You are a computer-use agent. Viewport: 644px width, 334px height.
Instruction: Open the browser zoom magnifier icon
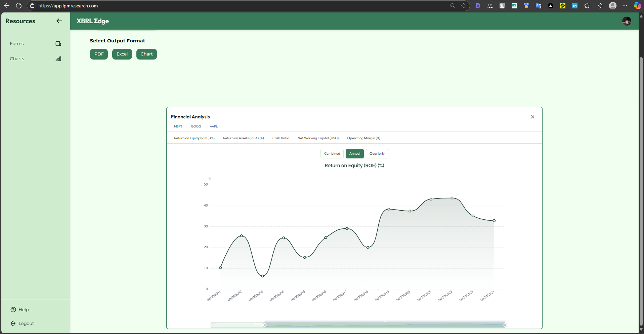[453, 6]
